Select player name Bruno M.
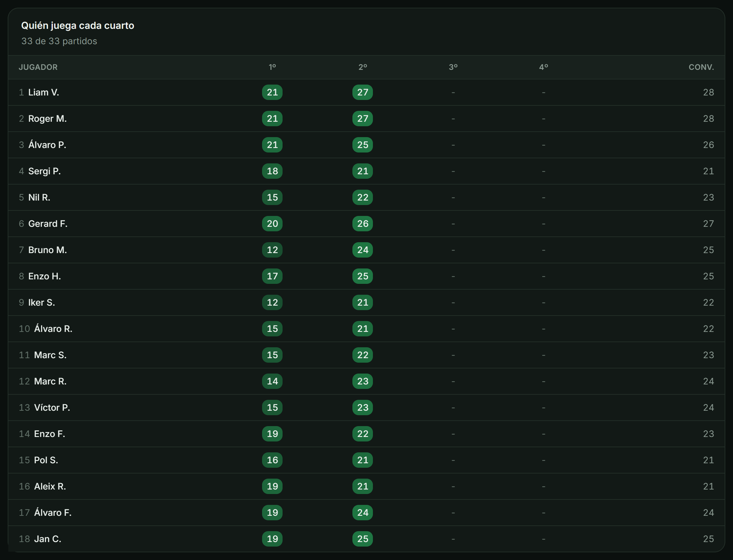Image resolution: width=733 pixels, height=560 pixels. 47,250
